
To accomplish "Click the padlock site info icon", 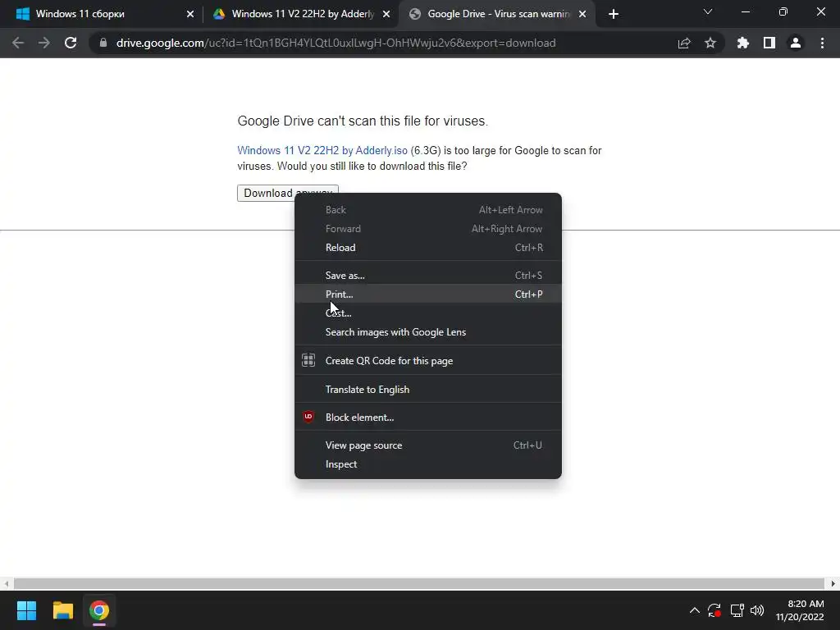I will (x=103, y=43).
